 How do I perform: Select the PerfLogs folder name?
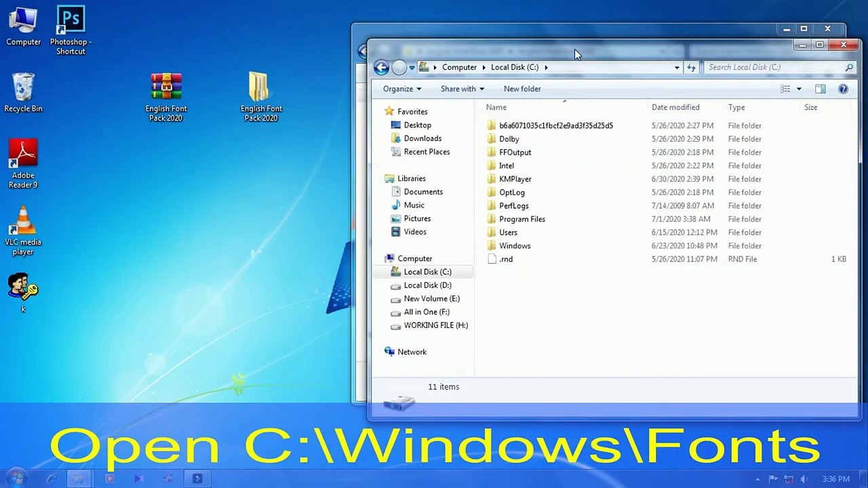point(514,206)
